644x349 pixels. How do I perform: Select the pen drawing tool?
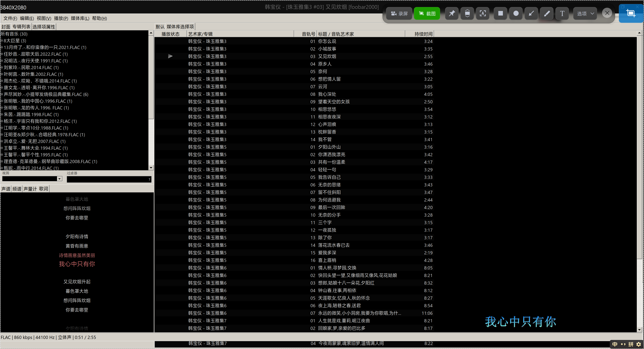click(x=547, y=14)
